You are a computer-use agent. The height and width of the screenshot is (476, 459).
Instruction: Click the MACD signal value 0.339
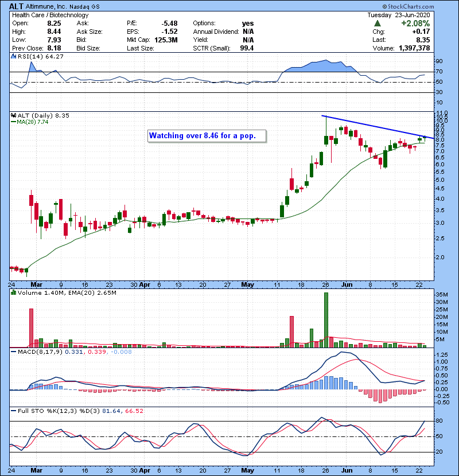point(97,352)
